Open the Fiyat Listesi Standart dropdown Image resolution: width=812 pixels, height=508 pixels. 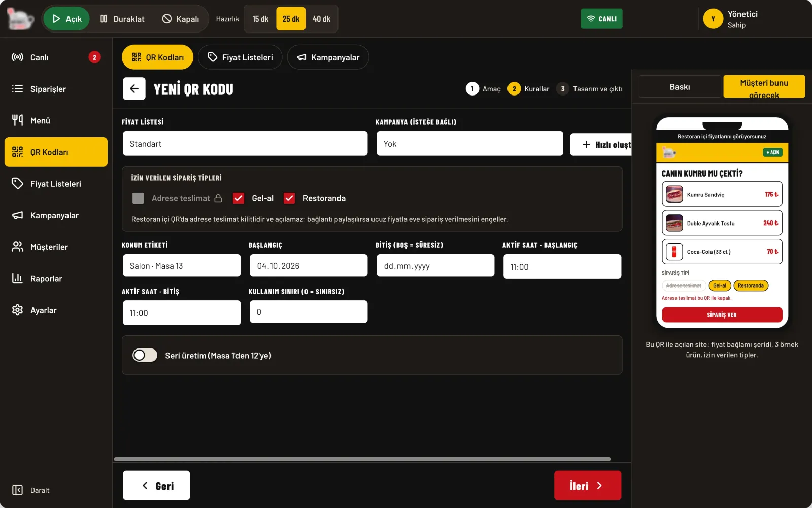click(245, 144)
